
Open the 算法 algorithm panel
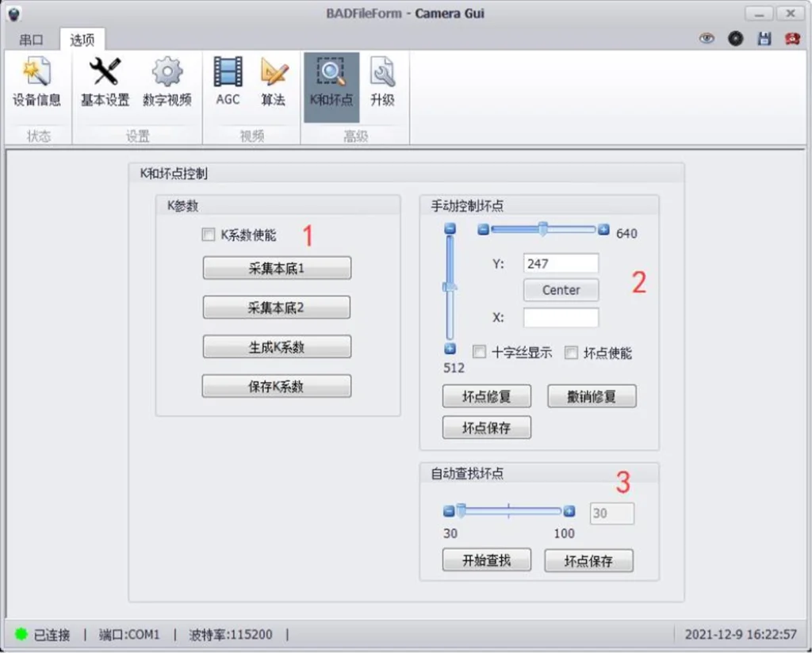click(x=273, y=79)
